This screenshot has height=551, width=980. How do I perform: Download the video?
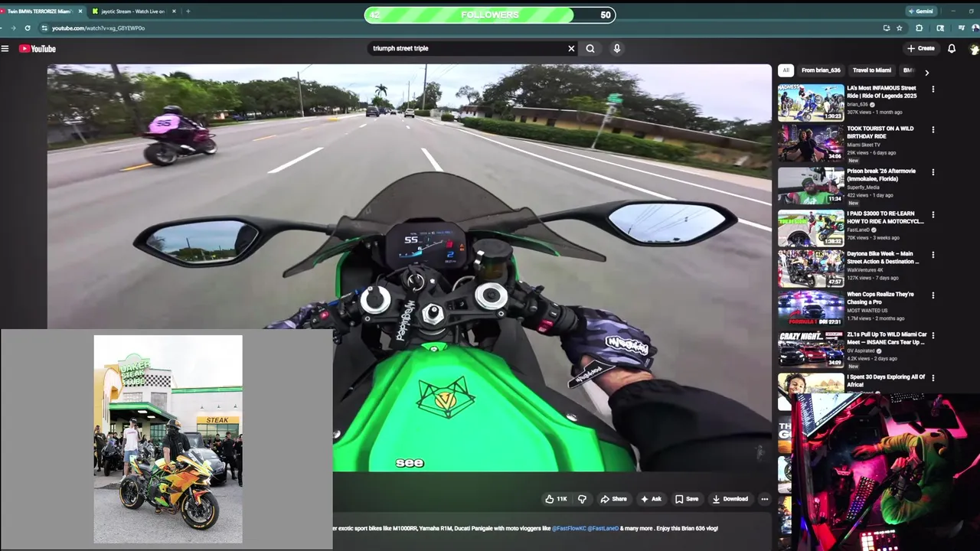click(x=730, y=499)
